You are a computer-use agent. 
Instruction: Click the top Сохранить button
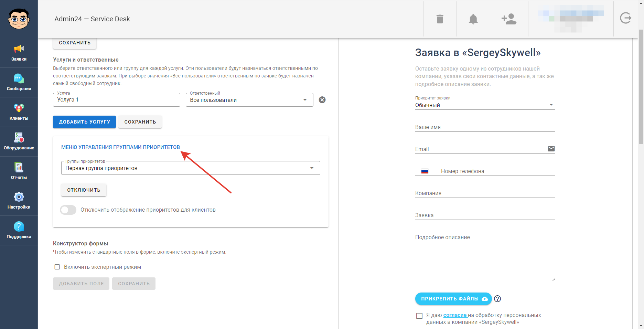pos(75,43)
